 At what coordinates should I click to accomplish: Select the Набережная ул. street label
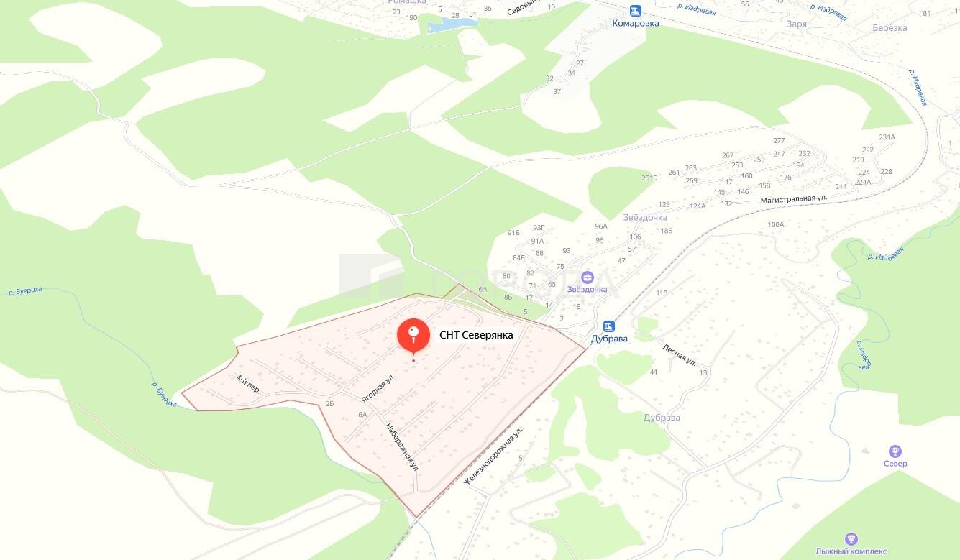pyautogui.click(x=403, y=446)
